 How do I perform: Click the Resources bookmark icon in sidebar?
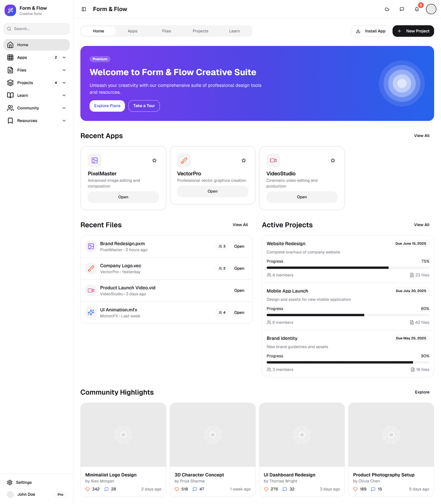pos(10,121)
